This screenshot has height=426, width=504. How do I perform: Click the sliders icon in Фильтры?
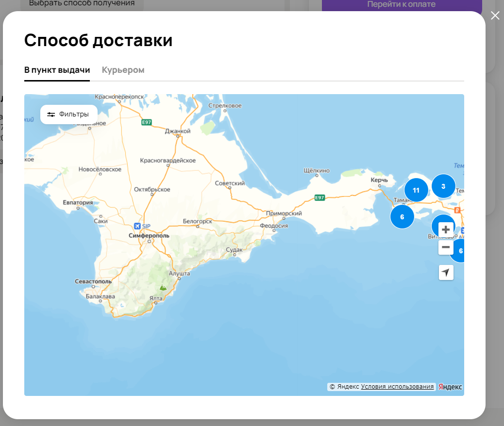[51, 115]
